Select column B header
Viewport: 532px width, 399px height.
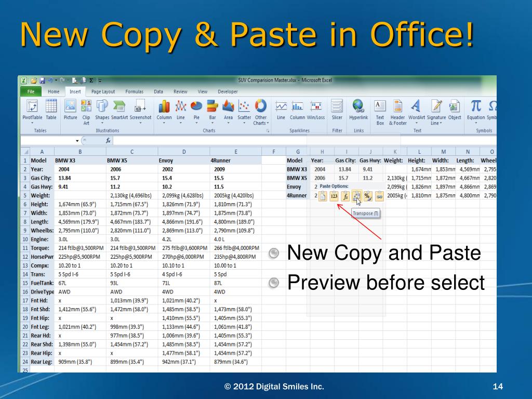point(80,152)
